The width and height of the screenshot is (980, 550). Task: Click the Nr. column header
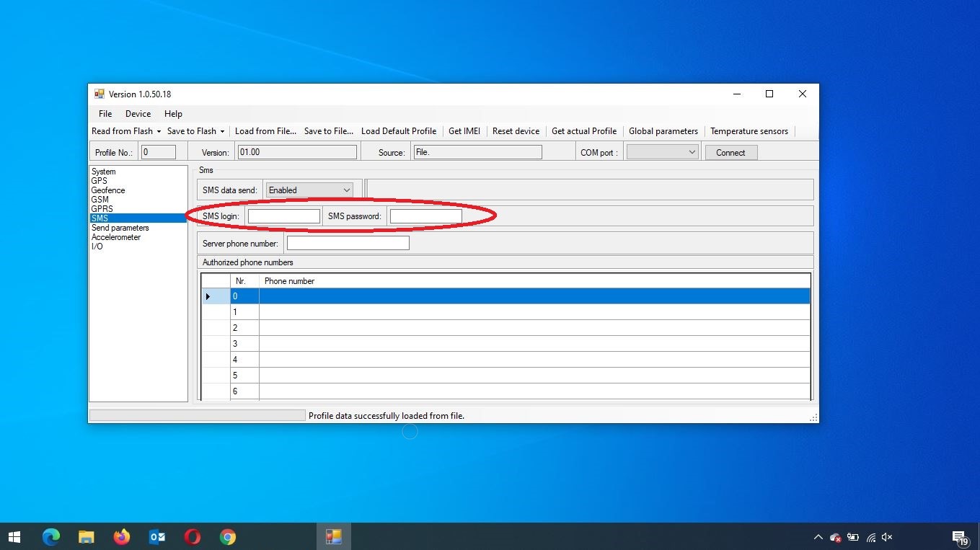(x=244, y=281)
